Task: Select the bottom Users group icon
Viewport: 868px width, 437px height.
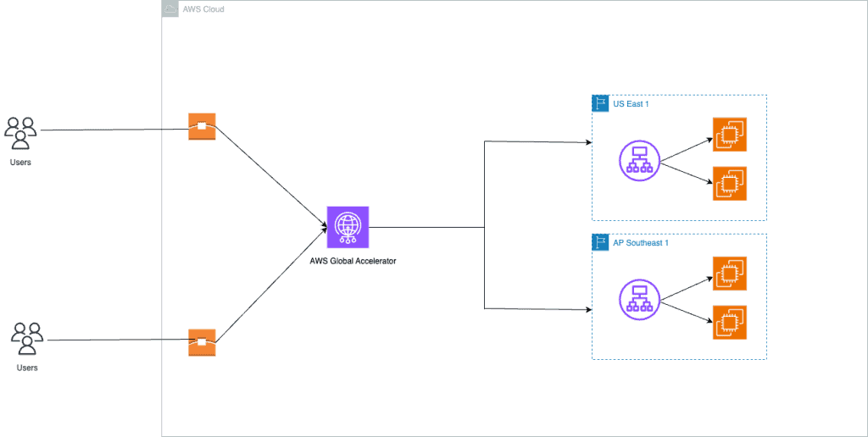Action: [27, 339]
